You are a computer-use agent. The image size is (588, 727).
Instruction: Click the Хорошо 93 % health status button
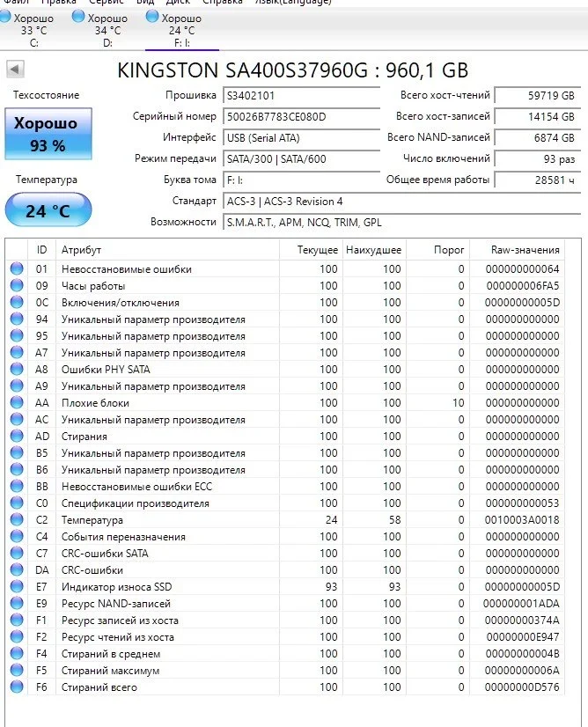click(48, 134)
